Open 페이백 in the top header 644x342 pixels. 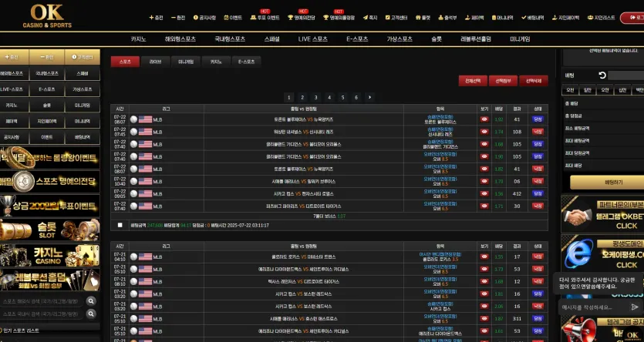click(x=474, y=18)
